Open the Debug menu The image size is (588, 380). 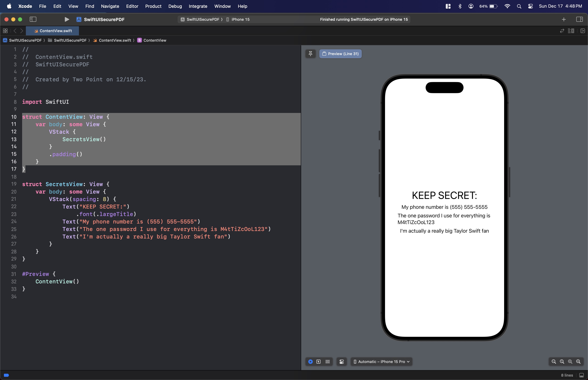pos(175,6)
